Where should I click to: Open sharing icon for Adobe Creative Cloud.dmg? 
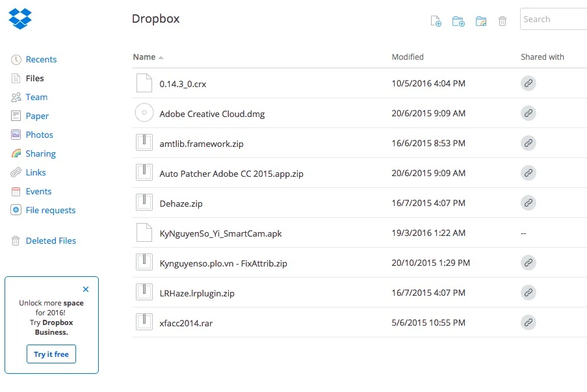coord(528,113)
